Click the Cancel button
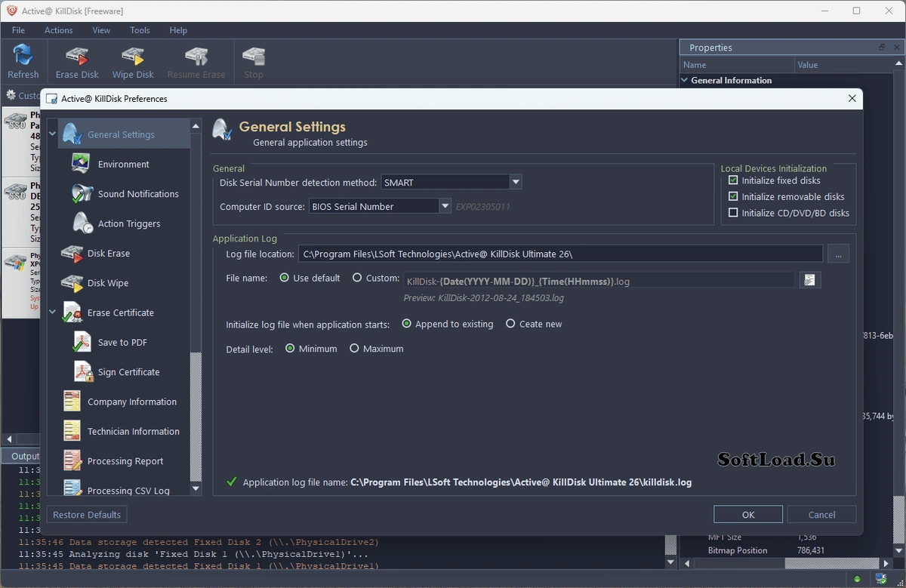The height and width of the screenshot is (588, 906). (x=821, y=514)
